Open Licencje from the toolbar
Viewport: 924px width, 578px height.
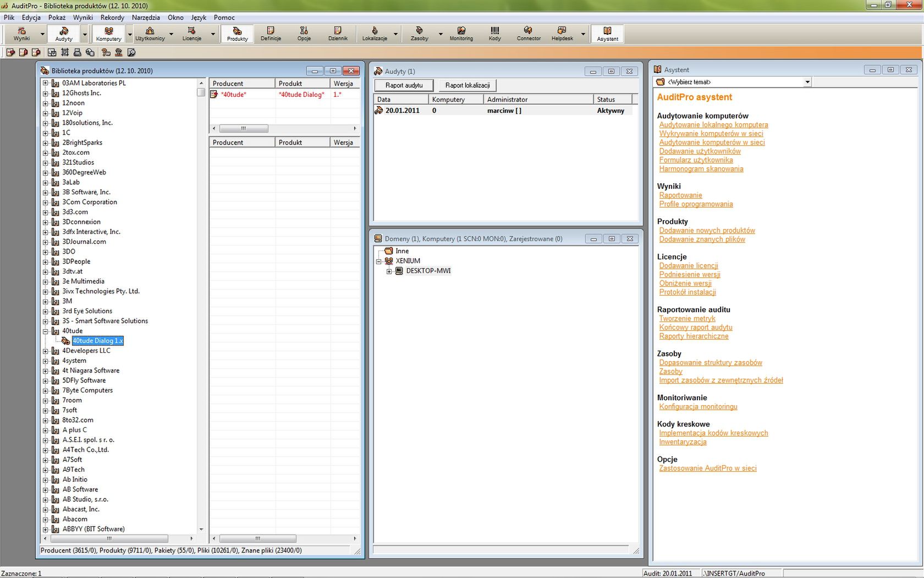pyautogui.click(x=192, y=34)
